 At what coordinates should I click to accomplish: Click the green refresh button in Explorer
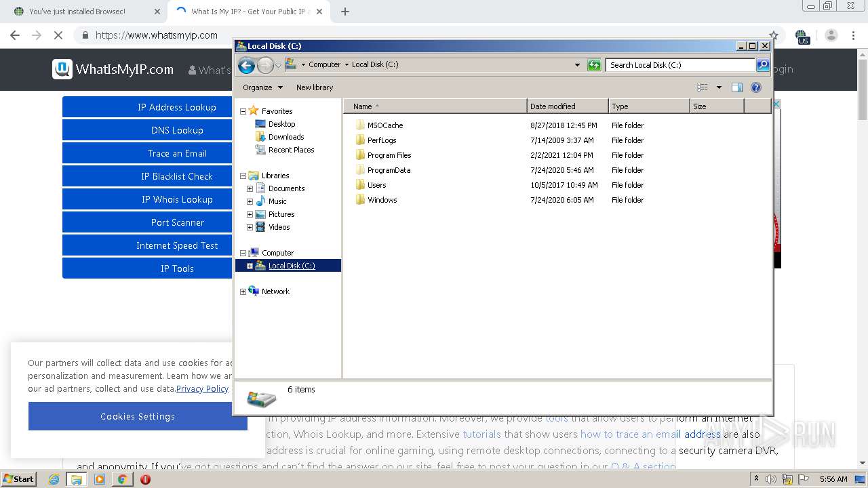[594, 65]
